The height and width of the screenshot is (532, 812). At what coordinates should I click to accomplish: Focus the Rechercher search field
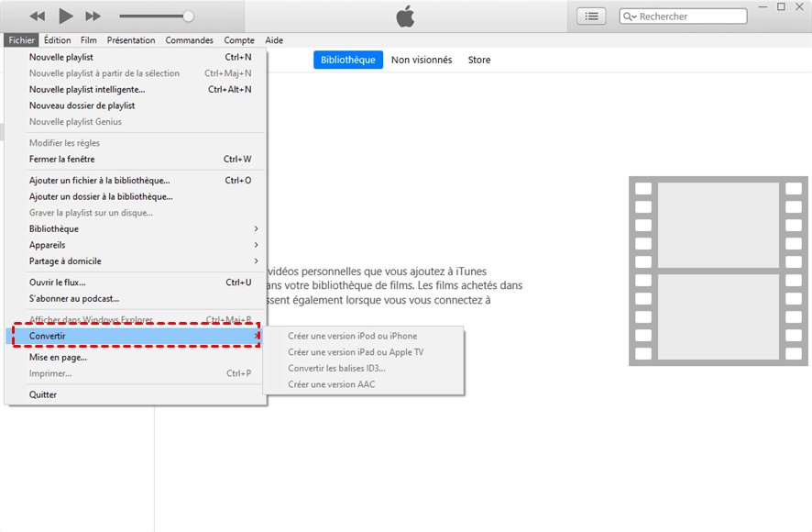pyautogui.click(x=687, y=17)
